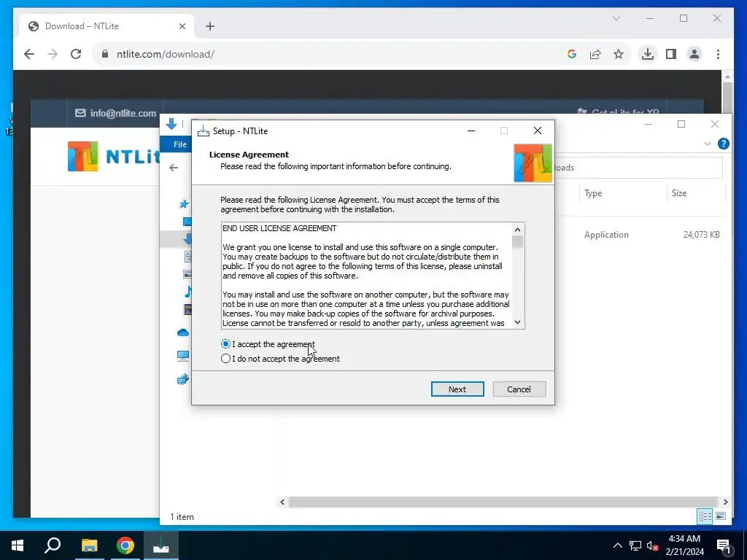Open taskbar search
This screenshot has width=747, height=560.
(53, 545)
